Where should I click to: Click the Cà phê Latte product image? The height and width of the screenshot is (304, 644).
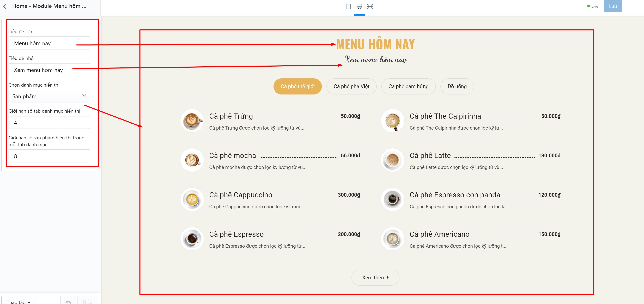(392, 160)
